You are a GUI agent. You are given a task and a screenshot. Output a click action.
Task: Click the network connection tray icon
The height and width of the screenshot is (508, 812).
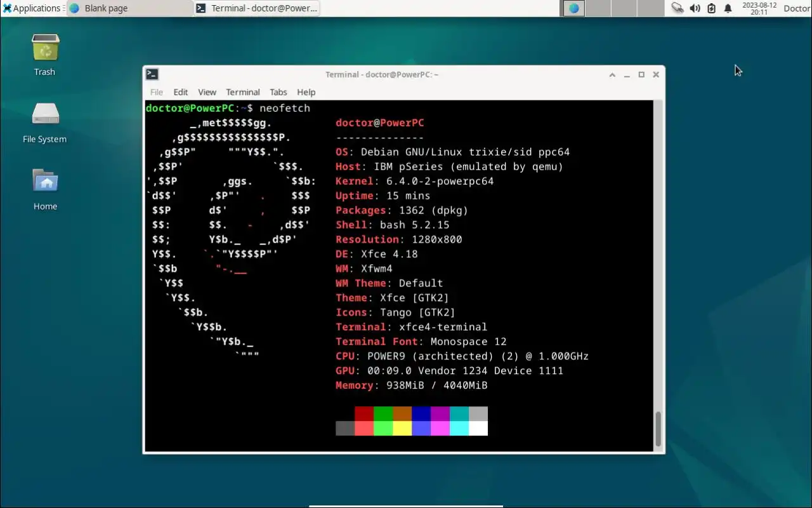(x=678, y=8)
